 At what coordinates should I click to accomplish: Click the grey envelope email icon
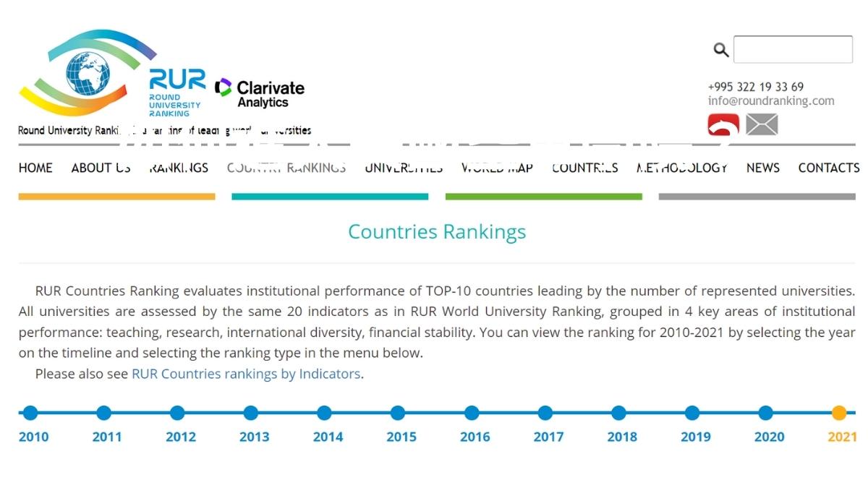(x=762, y=125)
